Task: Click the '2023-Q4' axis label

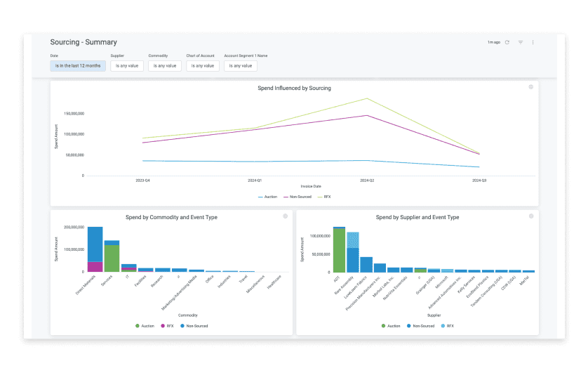Action: click(x=142, y=181)
